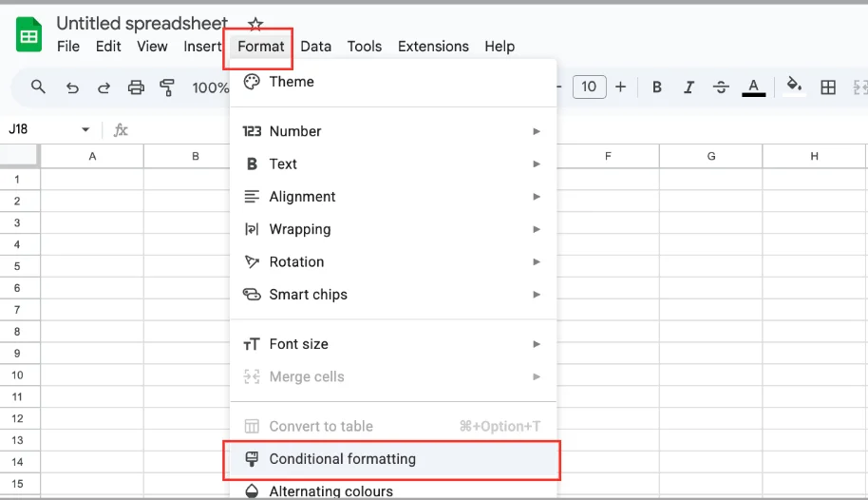Click the print icon
Image resolution: width=868 pixels, height=500 pixels.
(x=136, y=87)
